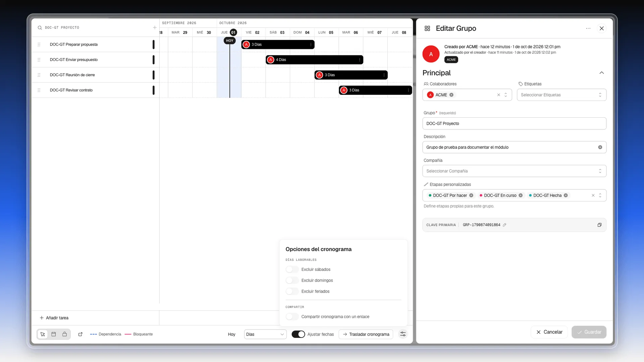Select the DOC-GT Reunión de cierre 3 Días bar
The width and height of the screenshot is (644, 362).
click(x=351, y=75)
